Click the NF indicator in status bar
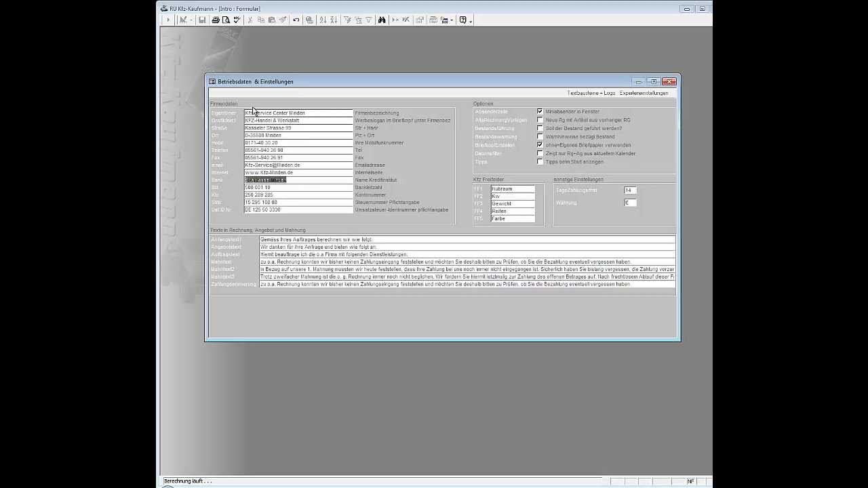 pos(691,481)
